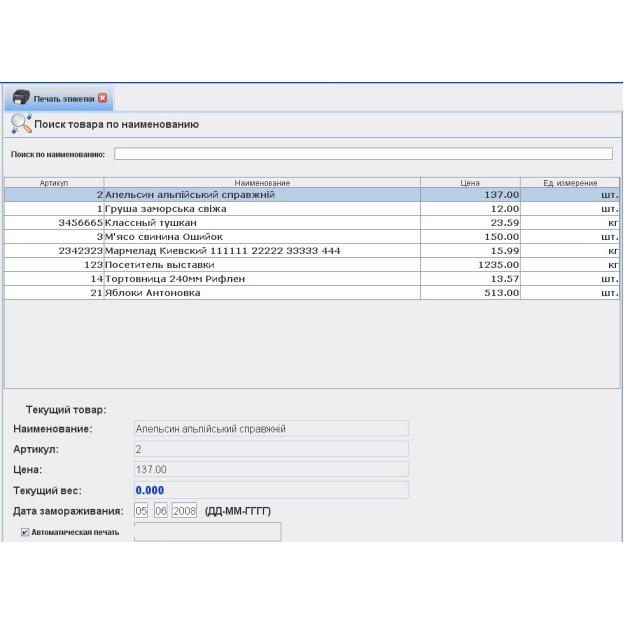625x625 pixels.
Task: Click price cell 23.59
Action: 470,223
